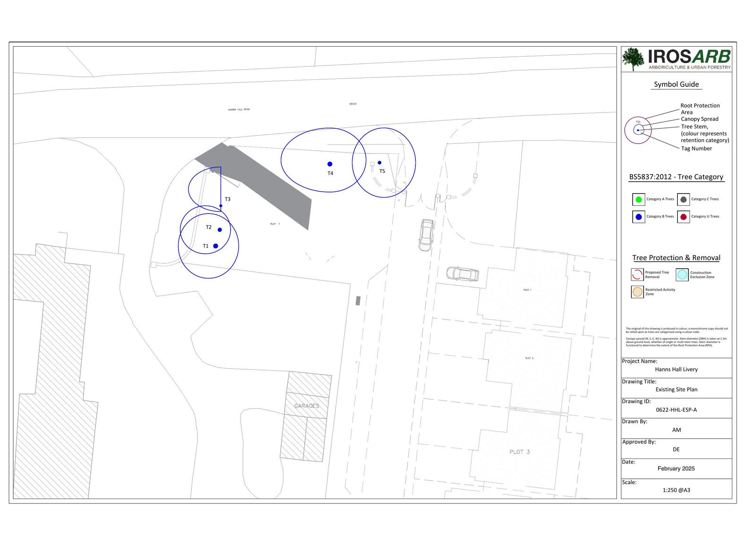Image resolution: width=756 pixels, height=534 pixels.
Task: Click the red Category U Trees swatch
Action: 683,217
